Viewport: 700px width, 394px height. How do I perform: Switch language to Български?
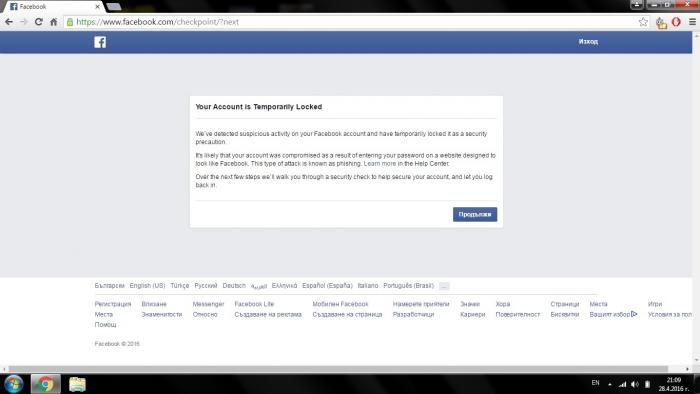(109, 286)
